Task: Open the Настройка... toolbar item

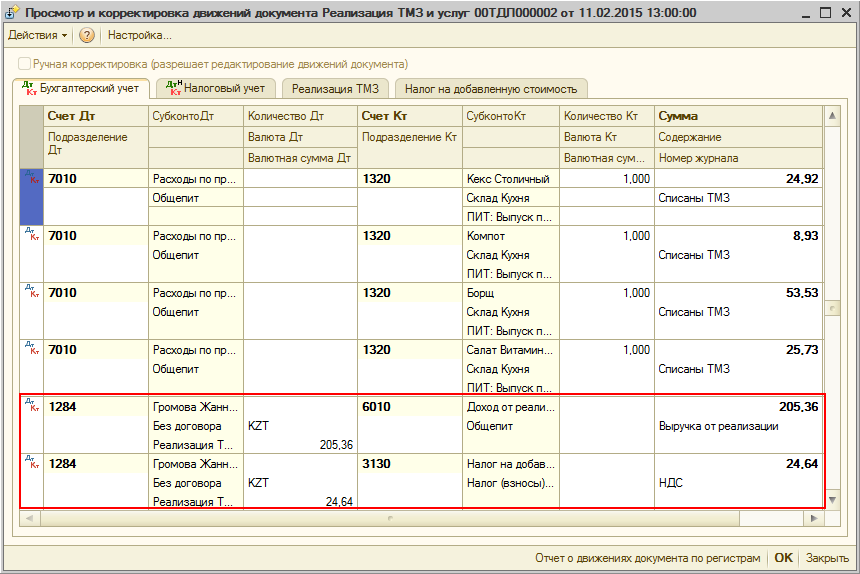Action: click(139, 35)
